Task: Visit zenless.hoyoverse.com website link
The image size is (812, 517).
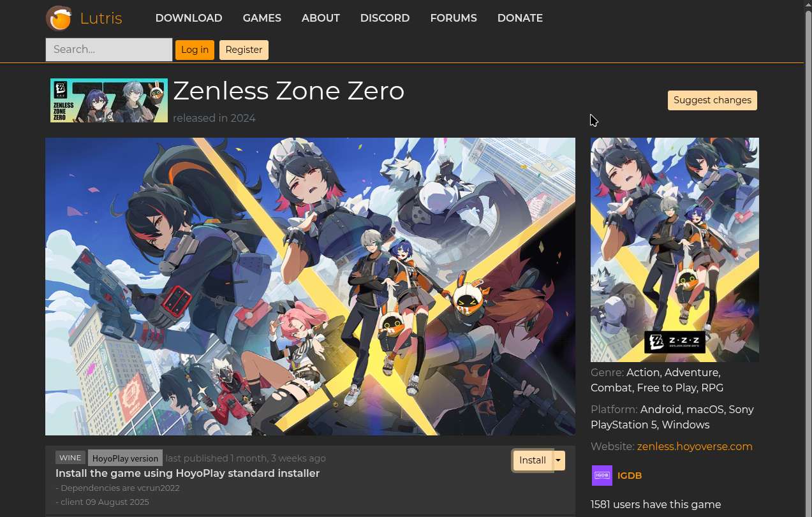Action: (694, 446)
